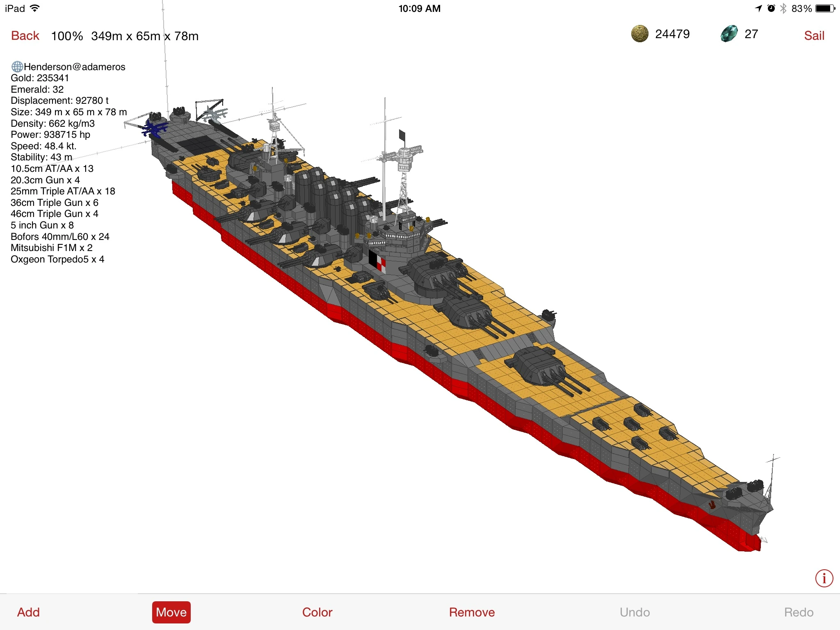
Task: Tap the globe icon beside Henderson@adameros
Action: [17, 66]
